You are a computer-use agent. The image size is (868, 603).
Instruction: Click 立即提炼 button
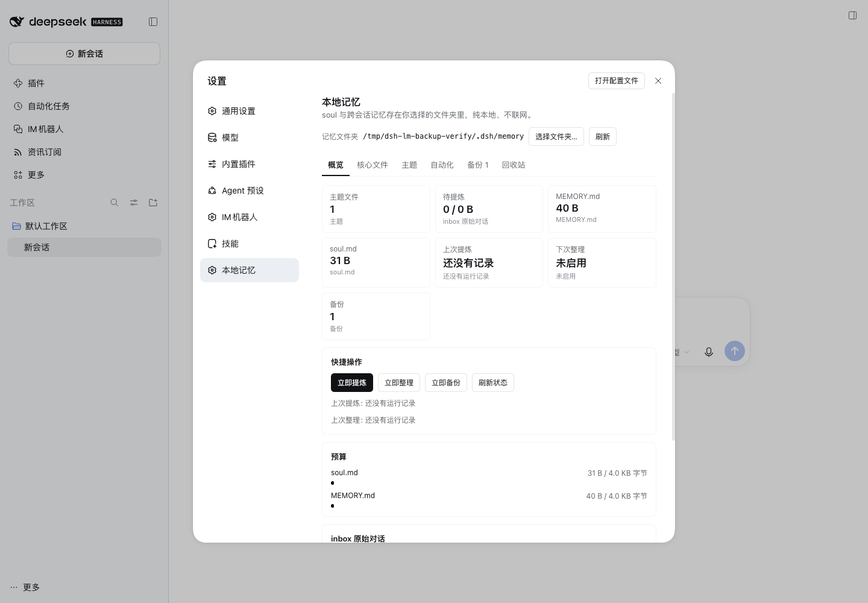pos(352,383)
